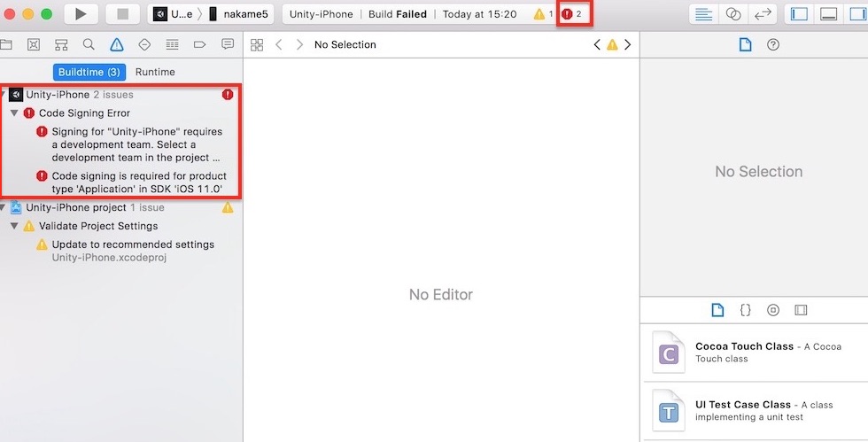The height and width of the screenshot is (442, 868).
Task: Select the Issue navigator triangle icon
Action: (x=117, y=45)
